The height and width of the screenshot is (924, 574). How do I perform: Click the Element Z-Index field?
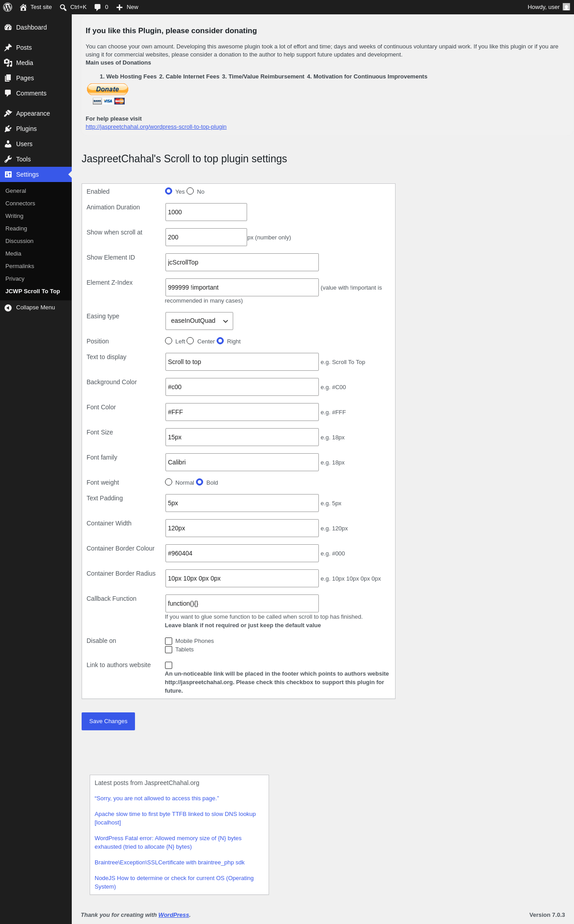tap(242, 287)
